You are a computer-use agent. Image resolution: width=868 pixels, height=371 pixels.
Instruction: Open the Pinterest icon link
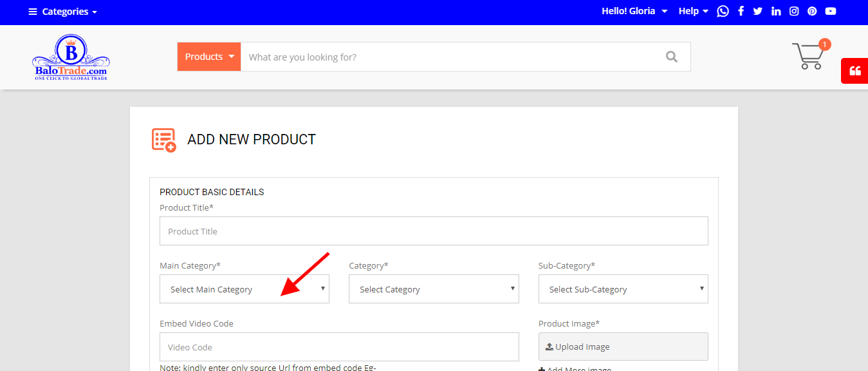tap(812, 11)
